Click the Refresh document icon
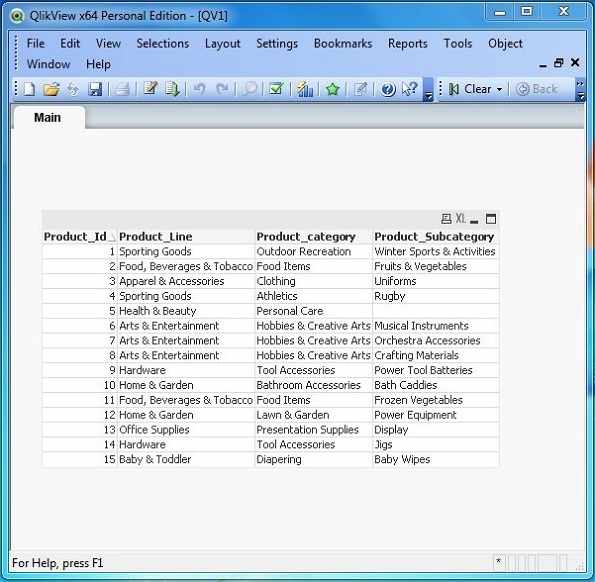 [x=72, y=89]
